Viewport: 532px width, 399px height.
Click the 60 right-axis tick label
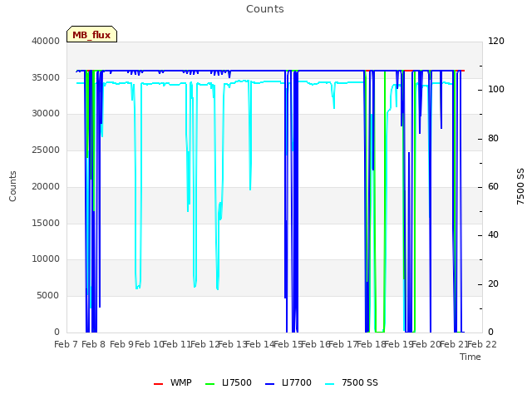493,186
